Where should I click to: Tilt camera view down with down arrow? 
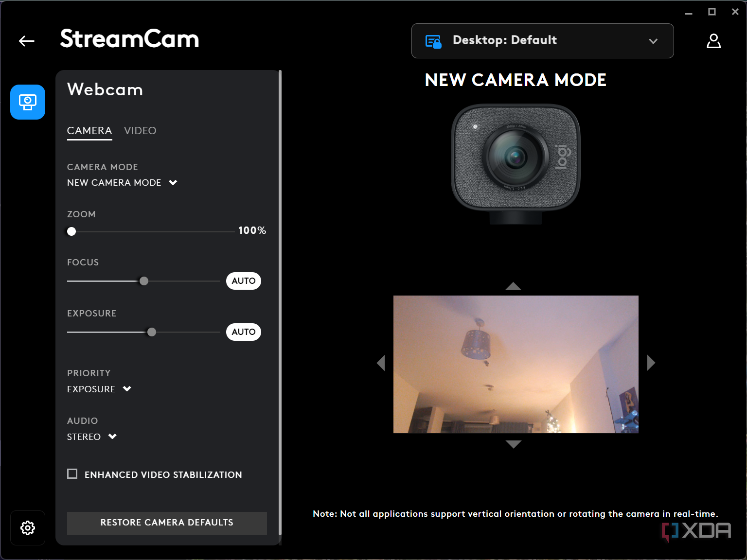tap(513, 444)
